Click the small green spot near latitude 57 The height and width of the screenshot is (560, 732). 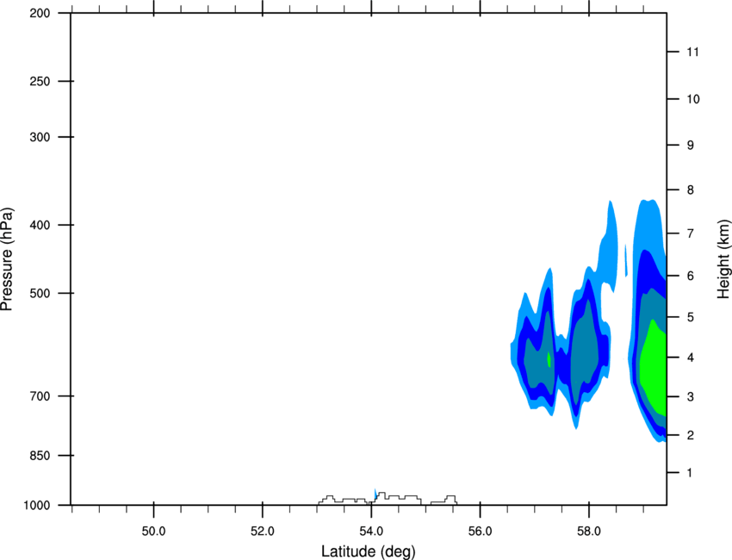point(549,359)
